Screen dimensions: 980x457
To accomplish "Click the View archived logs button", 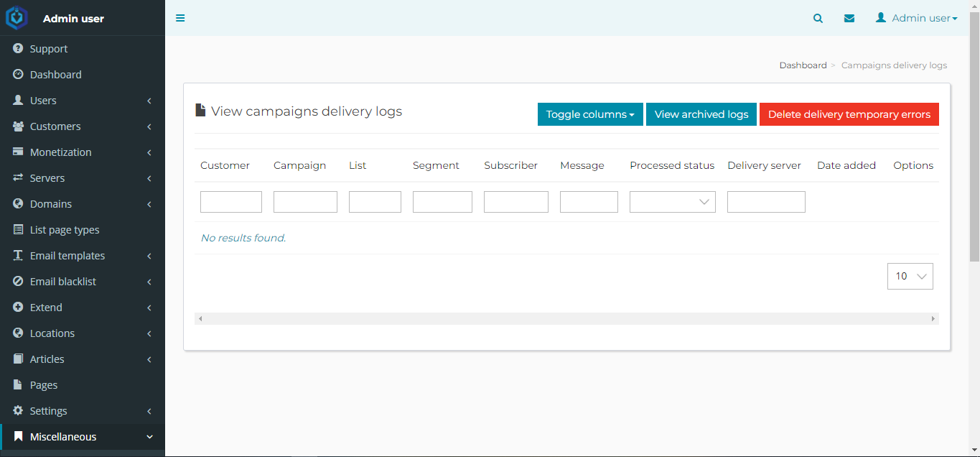I will click(x=701, y=114).
